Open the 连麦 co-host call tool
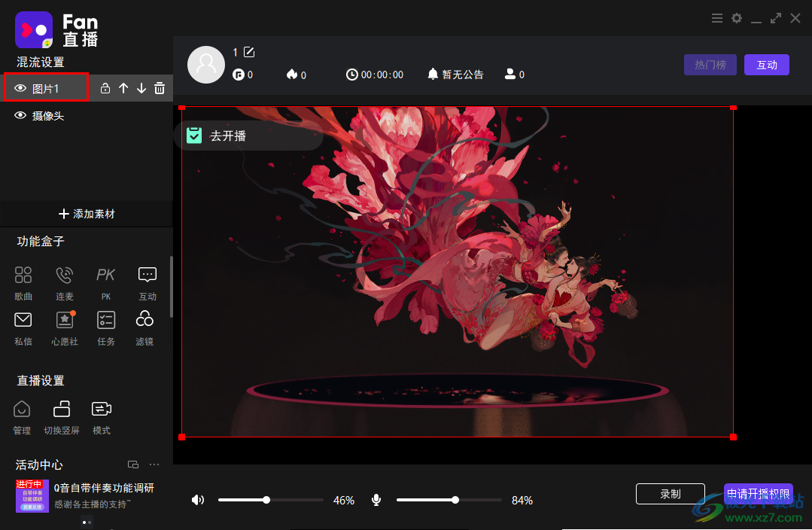Image resolution: width=812 pixels, height=530 pixels. coord(65,283)
